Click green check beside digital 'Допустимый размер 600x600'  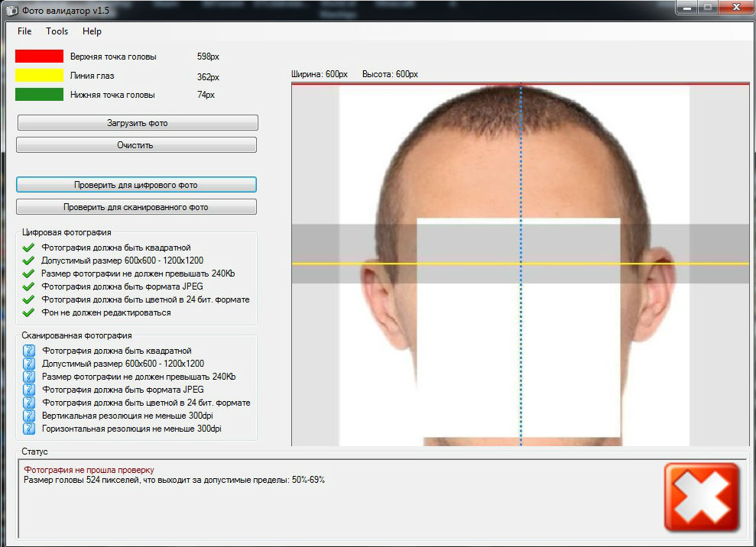[28, 261]
